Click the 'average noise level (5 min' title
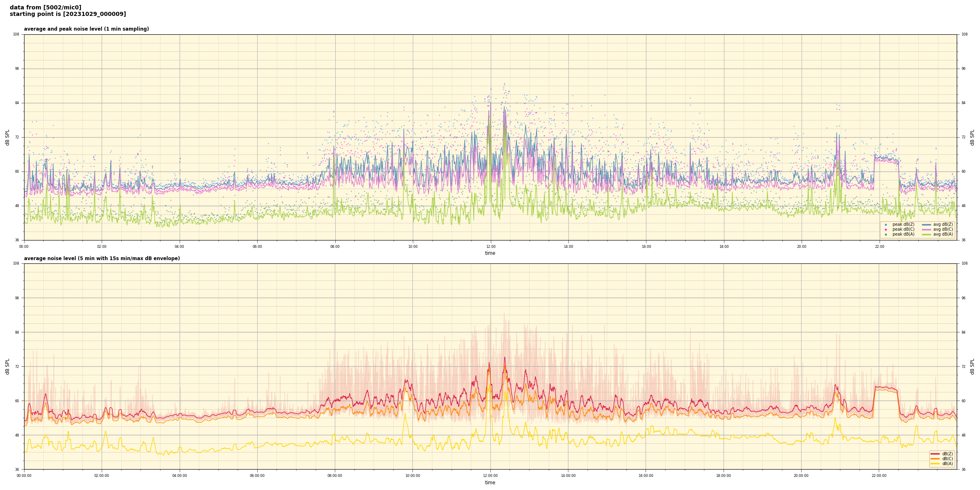Screen dimensions: 980x490 pos(102,258)
